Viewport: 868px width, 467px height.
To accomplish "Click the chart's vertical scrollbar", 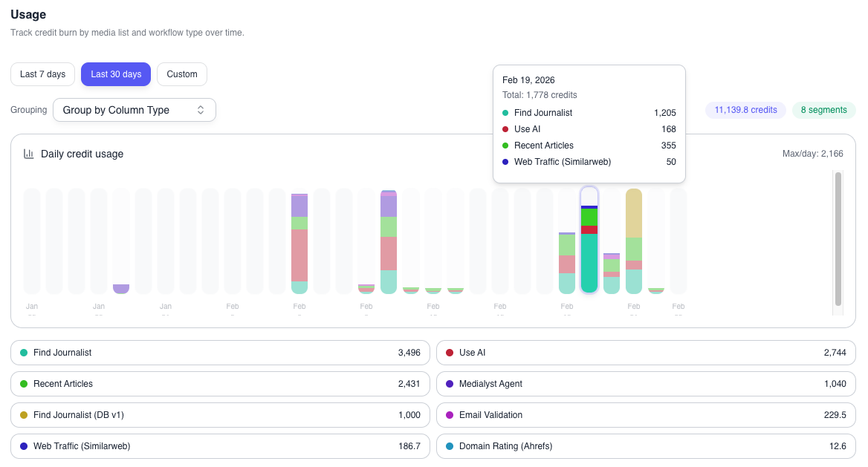I will pos(838,239).
